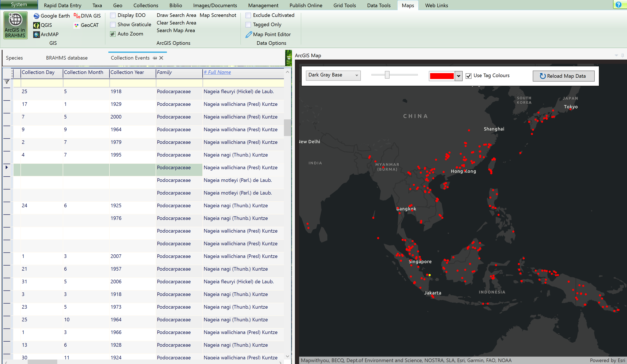The width and height of the screenshot is (627, 364).
Task: Open the ArcGIS Map panel options arrow
Action: [616, 55]
